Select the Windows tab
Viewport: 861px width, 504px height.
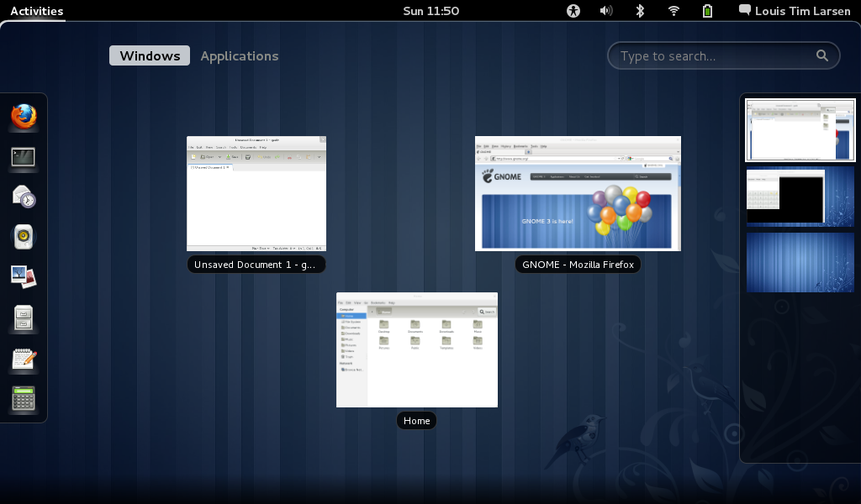[x=150, y=55]
